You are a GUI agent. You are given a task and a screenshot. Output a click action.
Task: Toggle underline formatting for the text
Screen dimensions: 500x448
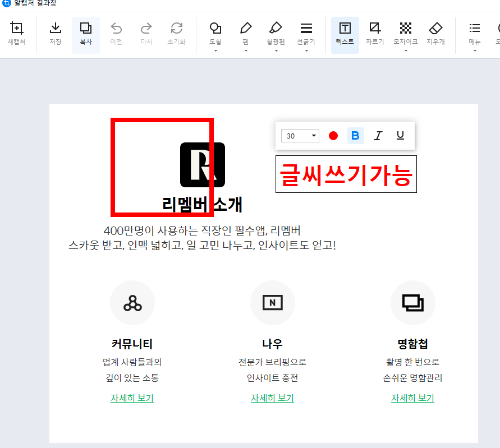(400, 135)
